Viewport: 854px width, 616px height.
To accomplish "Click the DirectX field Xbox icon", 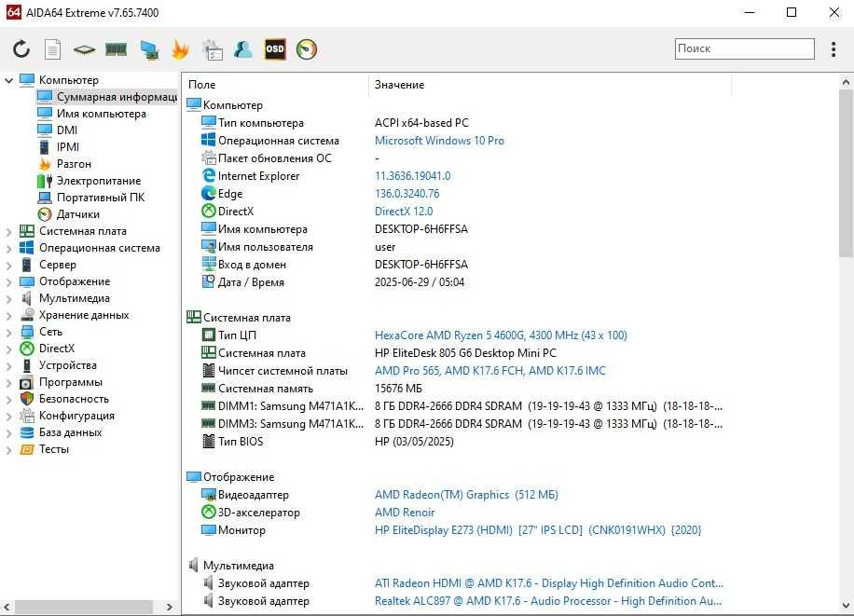I will tap(208, 211).
